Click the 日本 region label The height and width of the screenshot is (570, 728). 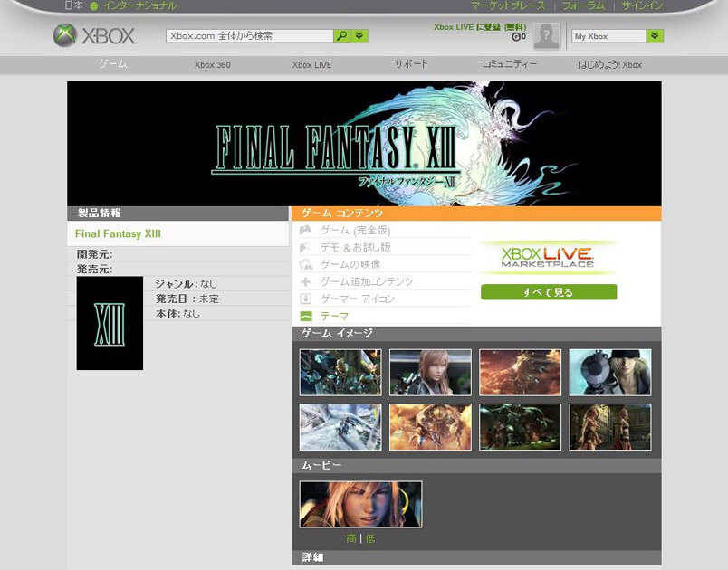(74, 5)
